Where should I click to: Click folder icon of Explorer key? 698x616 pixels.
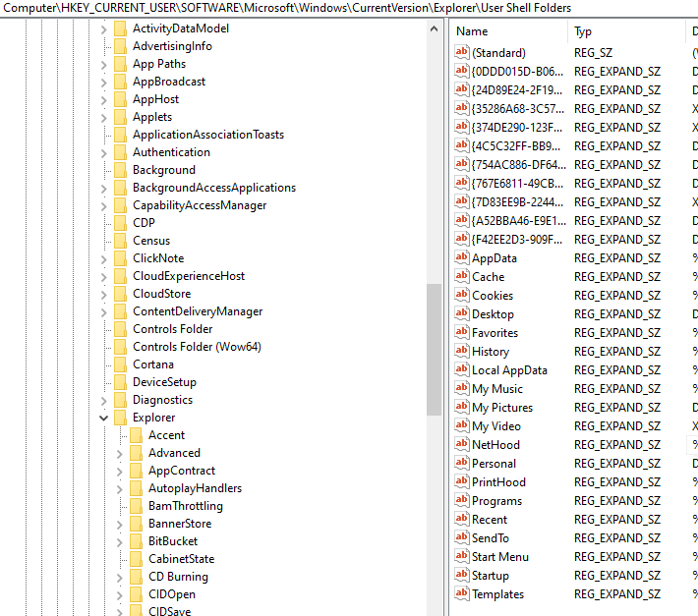tap(120, 418)
